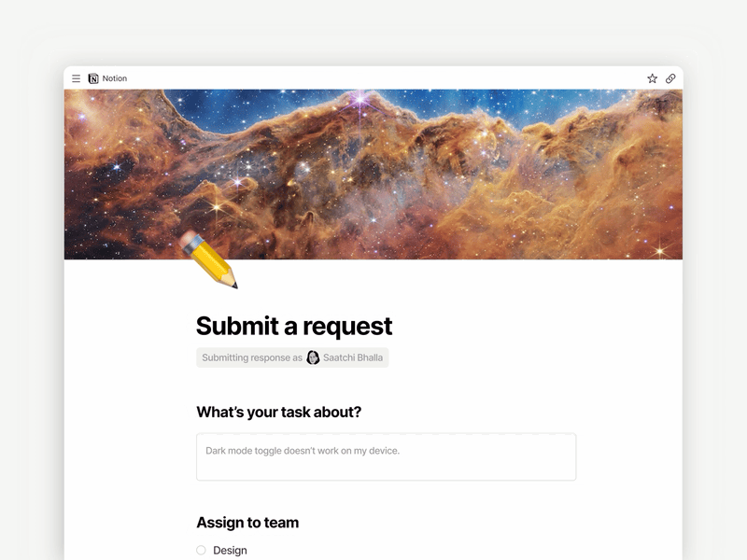Image resolution: width=747 pixels, height=560 pixels.
Task: Click the Notion logo in the top bar
Action: [92, 78]
